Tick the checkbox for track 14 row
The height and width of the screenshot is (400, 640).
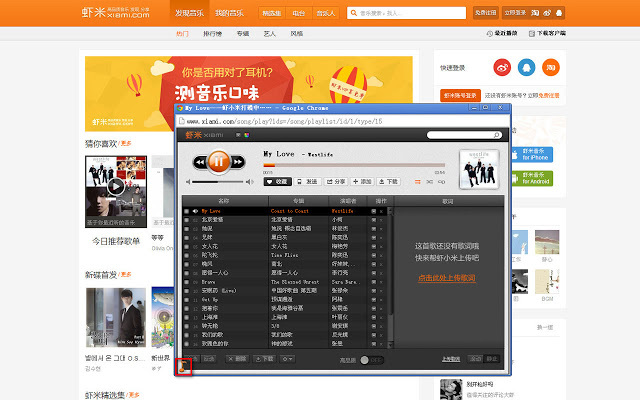pos(187,326)
